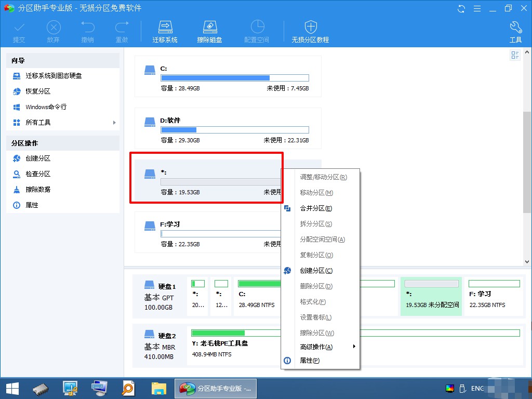Open the hamburger menu in title bar
Screen dimensions: 532x399
(x=477, y=8)
